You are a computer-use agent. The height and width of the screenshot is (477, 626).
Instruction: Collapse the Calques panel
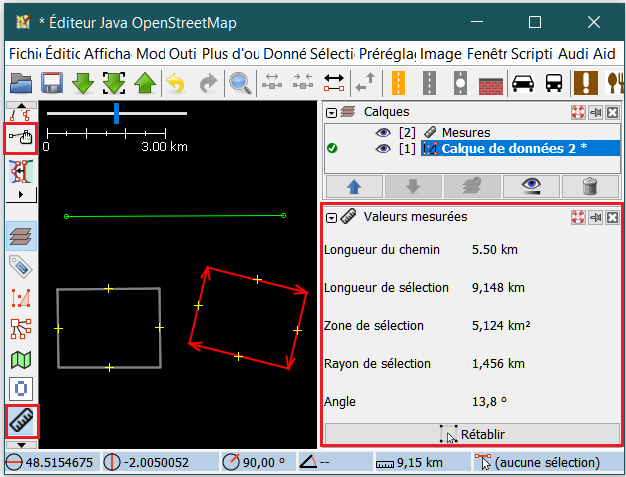tap(331, 113)
